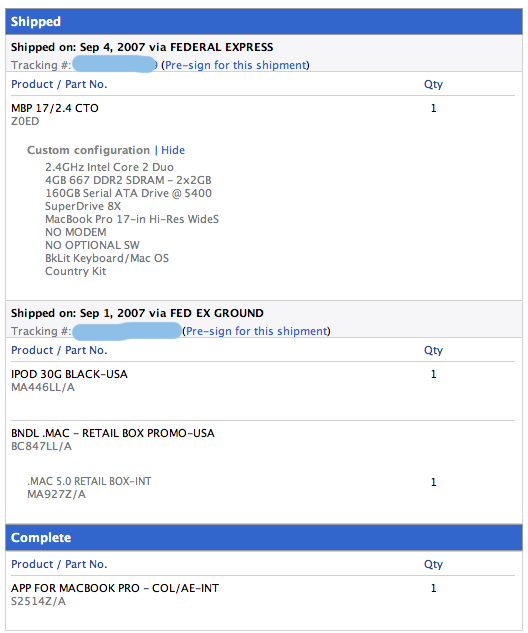Click APP FOR MACBOOK PRO COL/AE-INT item

(x=115, y=588)
